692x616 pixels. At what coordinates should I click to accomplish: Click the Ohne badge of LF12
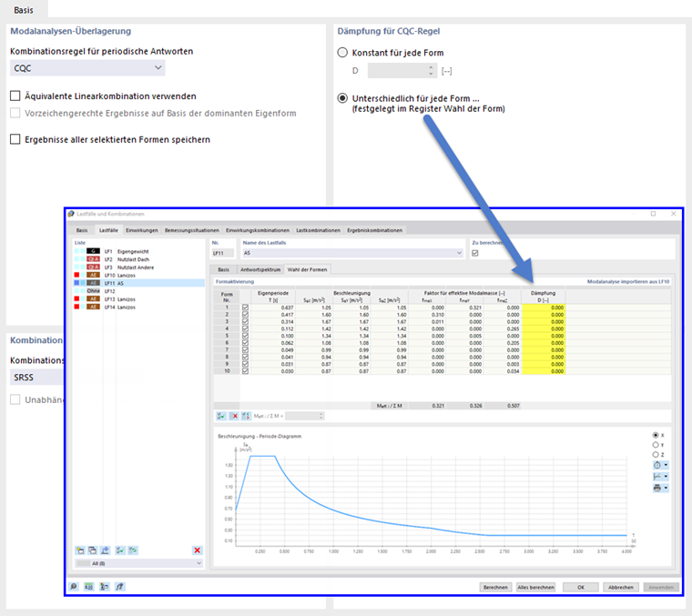93,291
